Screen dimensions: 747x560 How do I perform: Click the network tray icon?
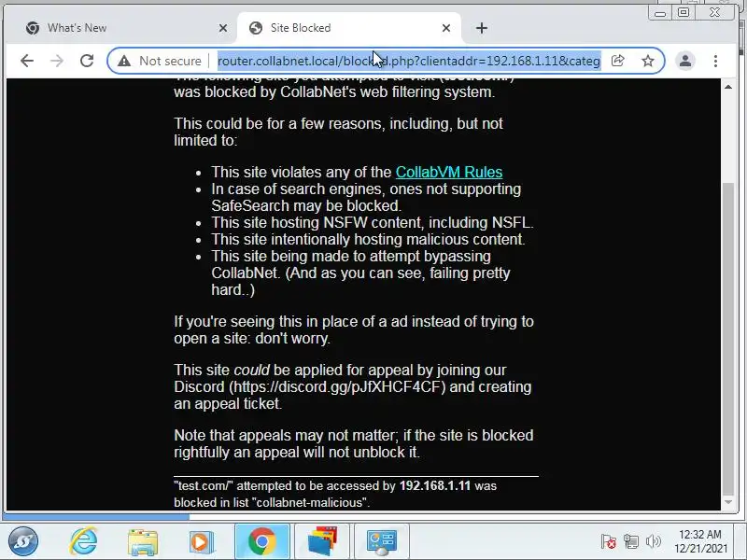(631, 541)
